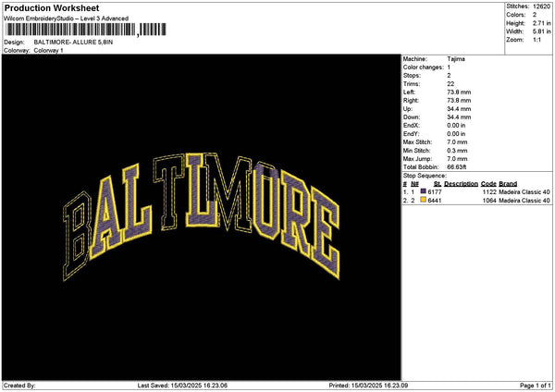
Task: Click 'Madeira Classic 40' in the 6177 row
Action: pos(524,192)
